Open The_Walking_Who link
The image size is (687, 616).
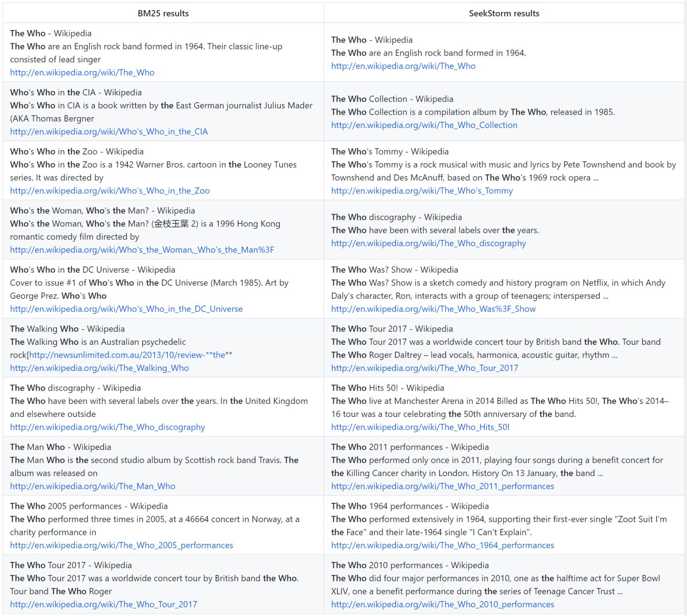point(99,368)
